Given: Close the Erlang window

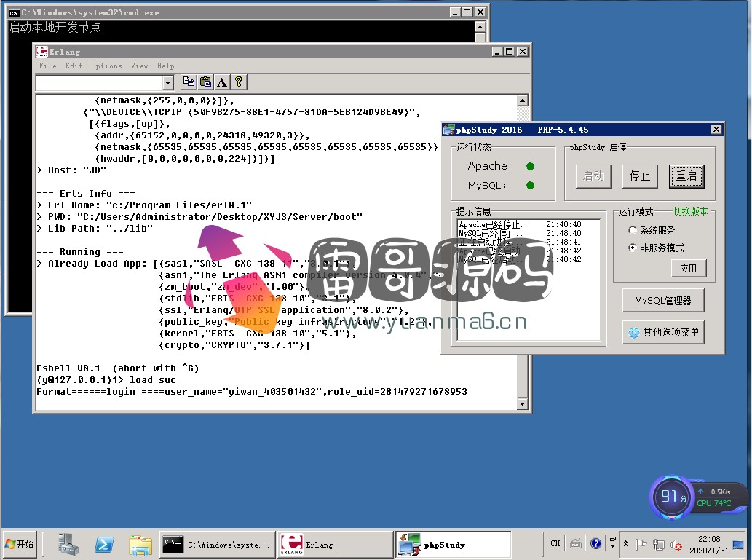Looking at the screenshot, I should point(522,52).
